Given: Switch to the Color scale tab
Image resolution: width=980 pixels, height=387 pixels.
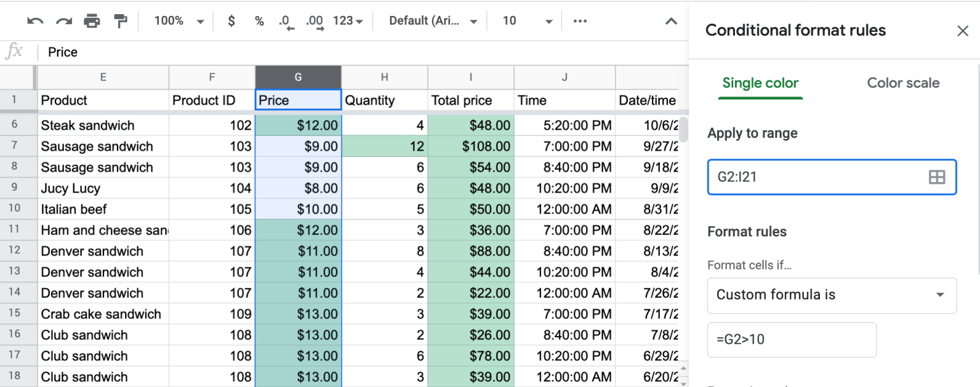Looking at the screenshot, I should click(x=903, y=83).
